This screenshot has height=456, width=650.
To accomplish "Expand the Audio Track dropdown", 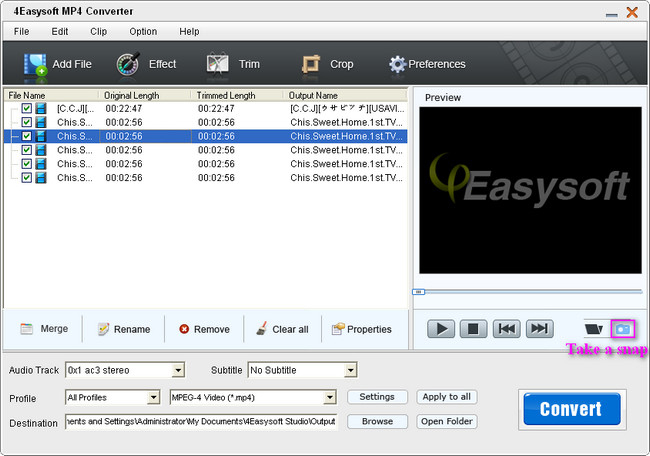I will (178, 370).
